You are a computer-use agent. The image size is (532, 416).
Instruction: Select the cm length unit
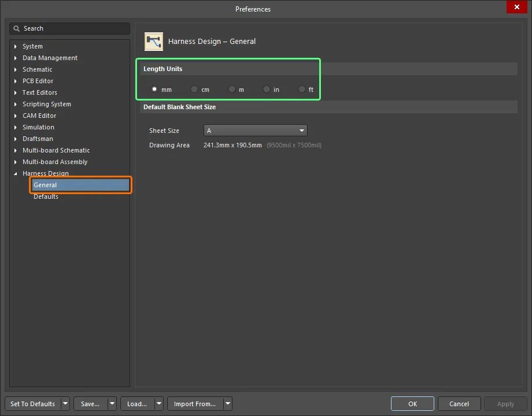[x=194, y=90]
